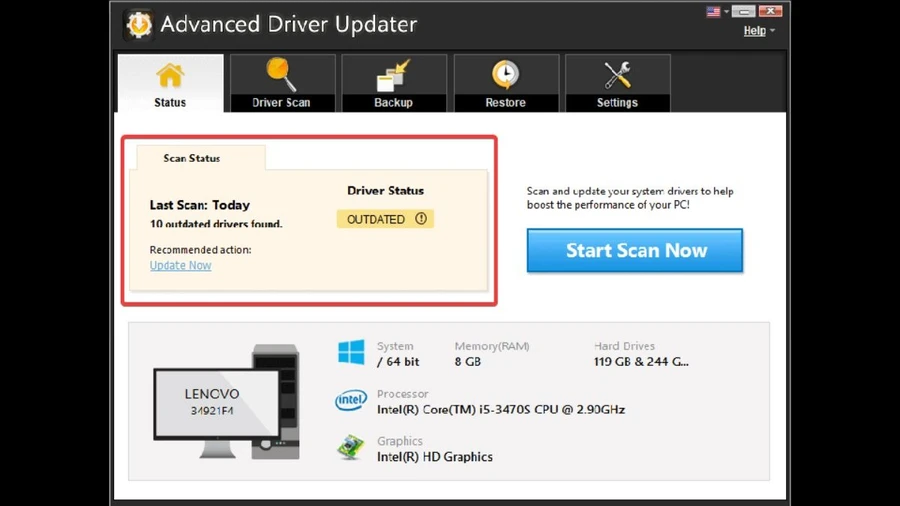Screen dimensions: 900x506
Task: Click the Lenovo computer illustration
Action: coord(227,401)
